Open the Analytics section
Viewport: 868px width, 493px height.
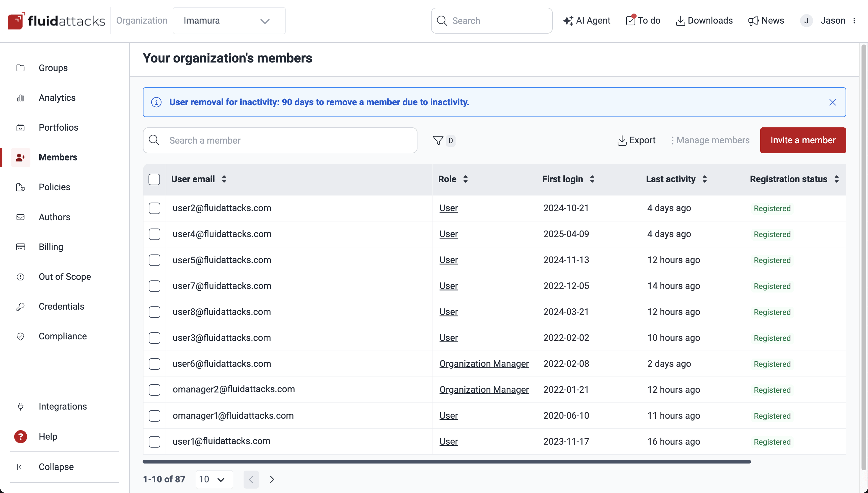click(x=57, y=98)
